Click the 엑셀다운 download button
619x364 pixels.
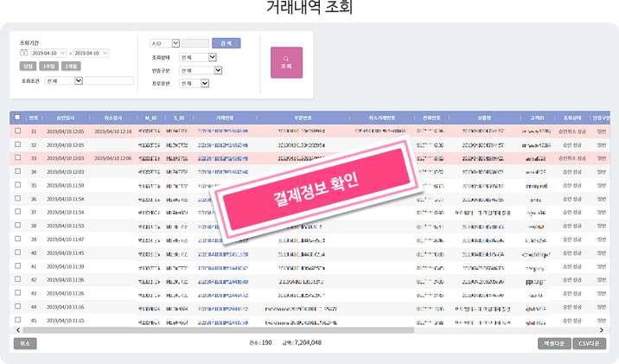pyautogui.click(x=554, y=343)
